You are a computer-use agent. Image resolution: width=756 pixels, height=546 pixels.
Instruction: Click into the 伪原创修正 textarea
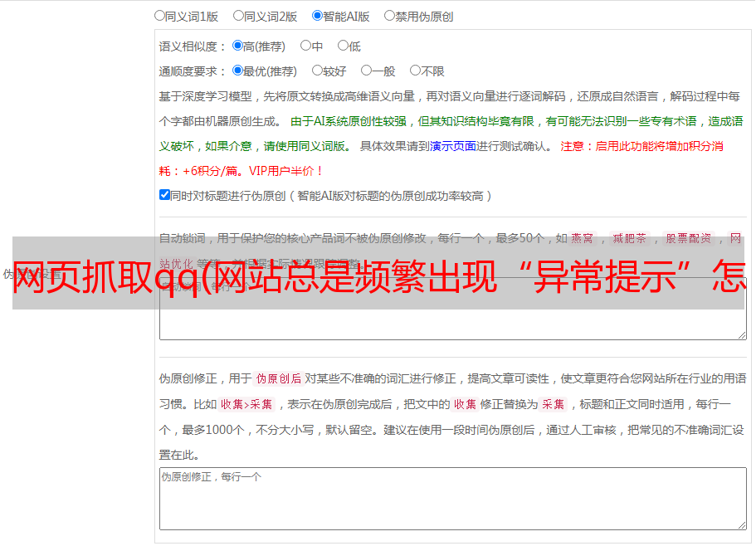(453, 499)
